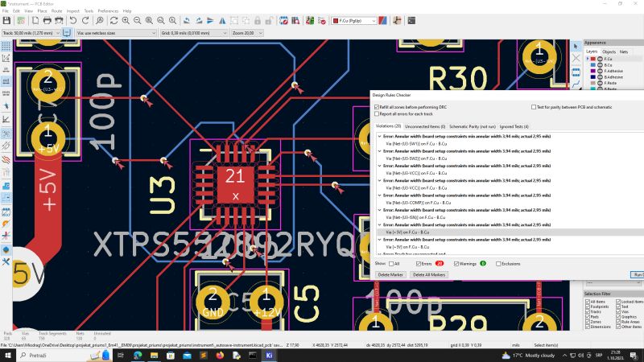Click the Plot icon
This screenshot has width=644, height=362.
point(59,21)
